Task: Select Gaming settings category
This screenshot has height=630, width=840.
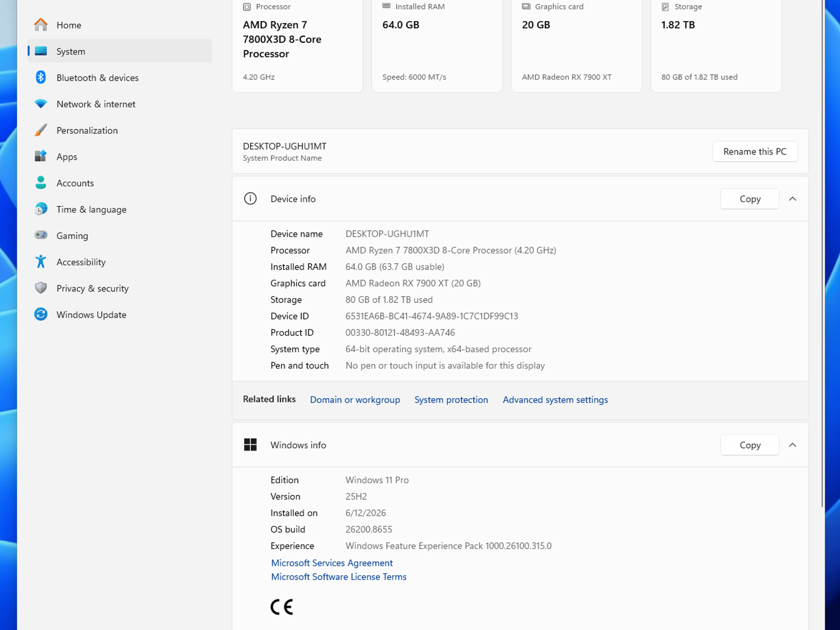Action: [120, 235]
